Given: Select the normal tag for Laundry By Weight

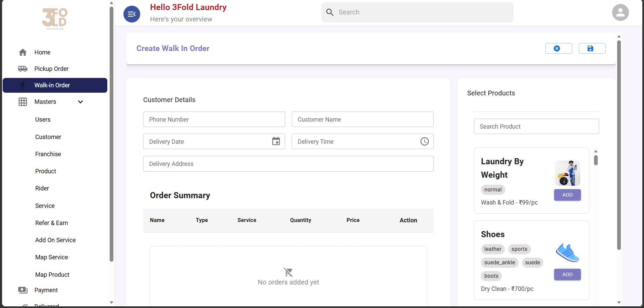Looking at the screenshot, I should (x=493, y=190).
